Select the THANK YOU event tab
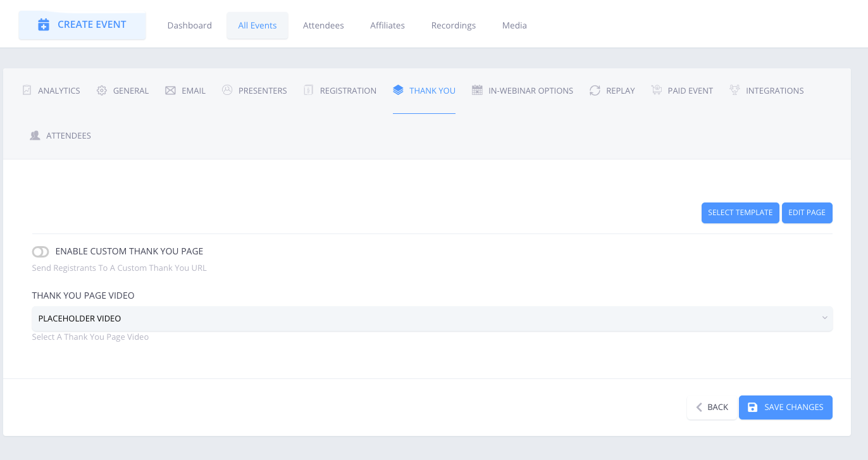 point(424,90)
